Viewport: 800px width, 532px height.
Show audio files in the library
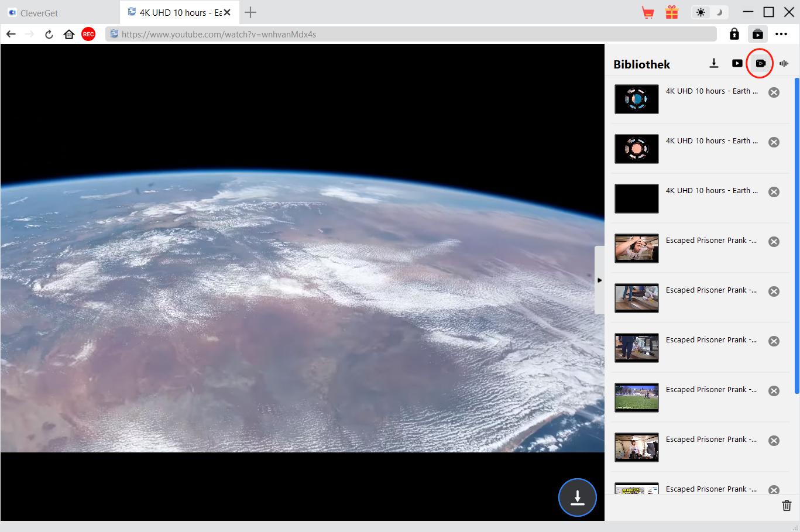pyautogui.click(x=784, y=63)
